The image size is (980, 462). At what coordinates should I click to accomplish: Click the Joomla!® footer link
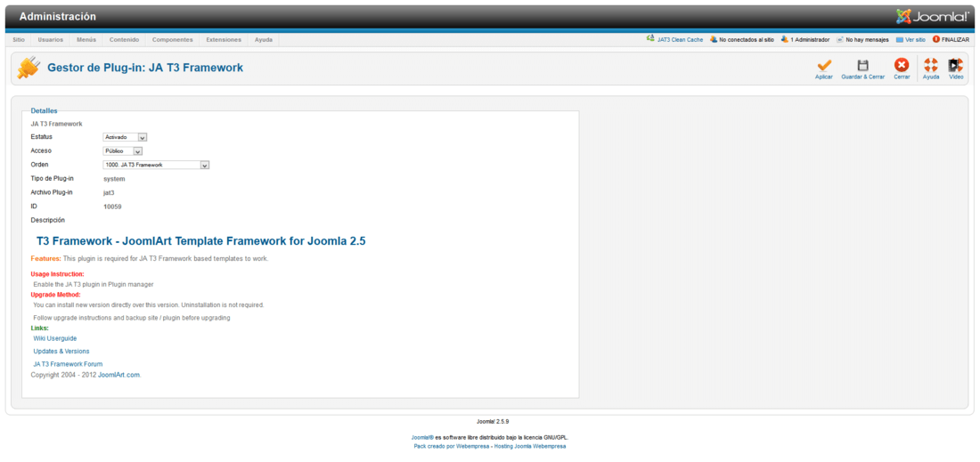[x=422, y=438]
